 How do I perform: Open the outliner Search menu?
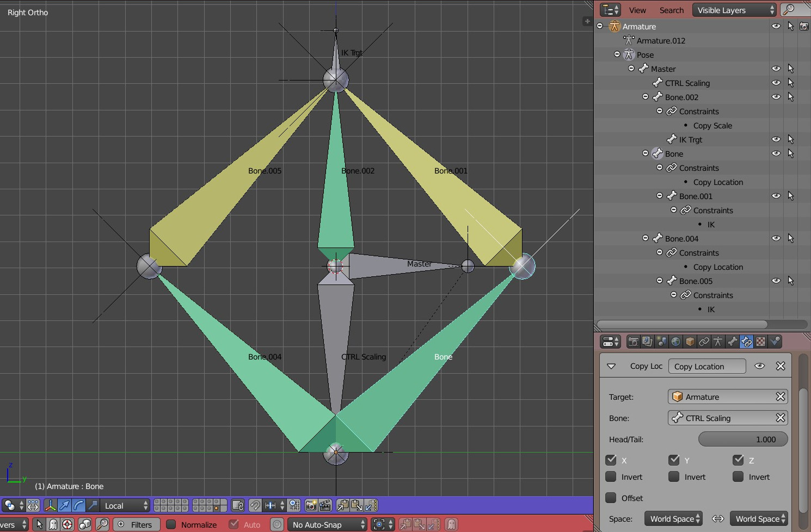pyautogui.click(x=672, y=10)
